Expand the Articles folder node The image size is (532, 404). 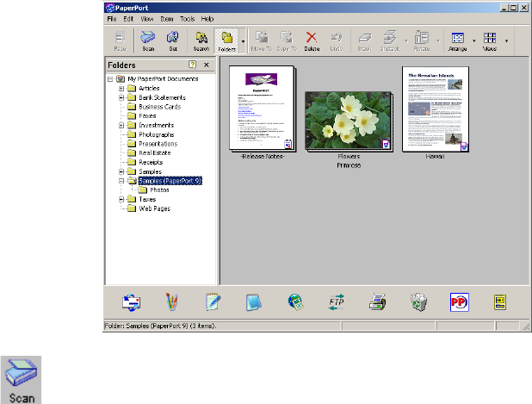coord(121,89)
